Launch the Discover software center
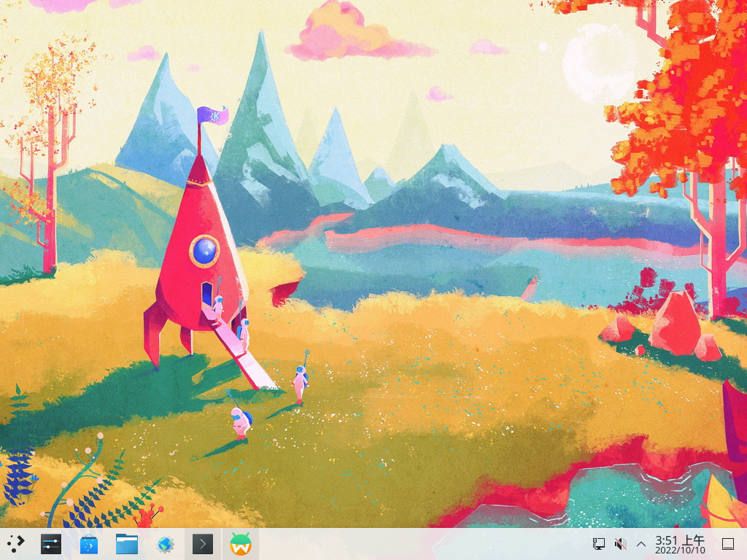747x560 pixels. (x=89, y=544)
